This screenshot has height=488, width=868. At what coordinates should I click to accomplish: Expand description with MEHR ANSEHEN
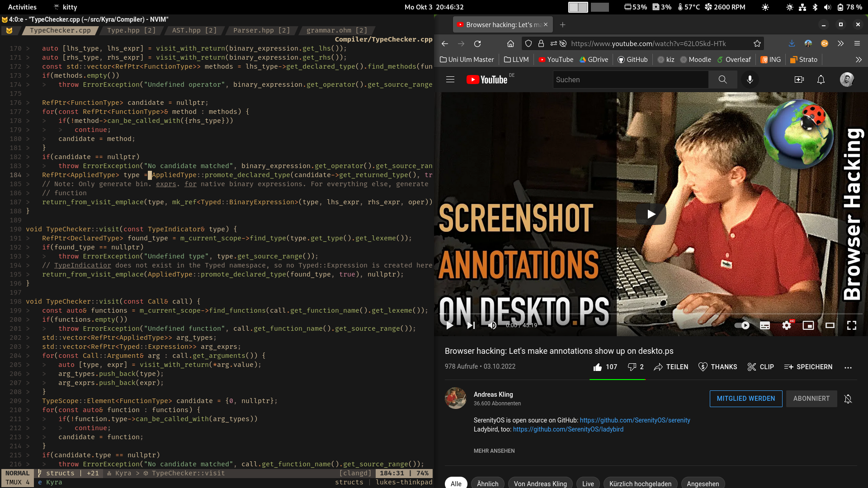pyautogui.click(x=494, y=450)
